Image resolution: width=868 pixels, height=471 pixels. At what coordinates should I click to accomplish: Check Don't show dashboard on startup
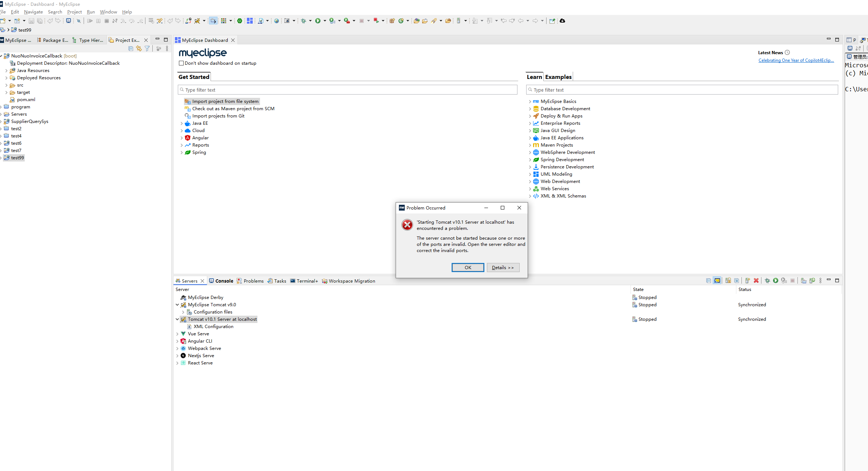point(181,63)
